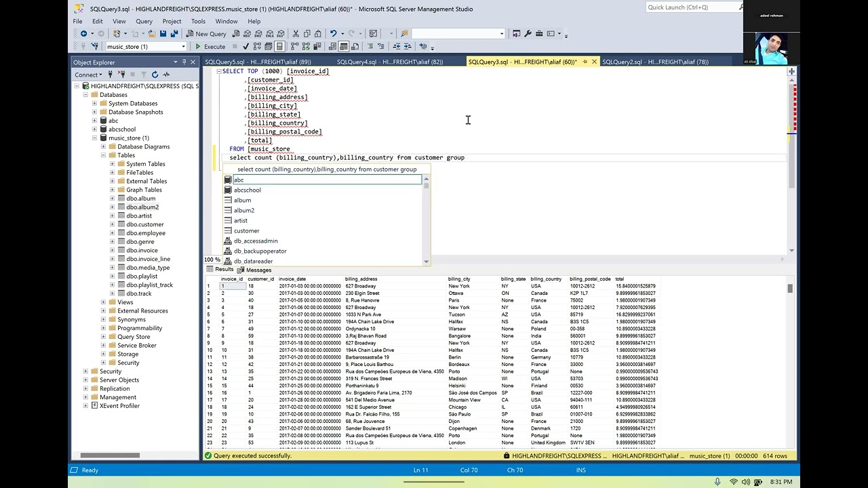Image resolution: width=868 pixels, height=488 pixels.
Task: Click the Navigate Backward arrow icon
Action: tap(83, 33)
